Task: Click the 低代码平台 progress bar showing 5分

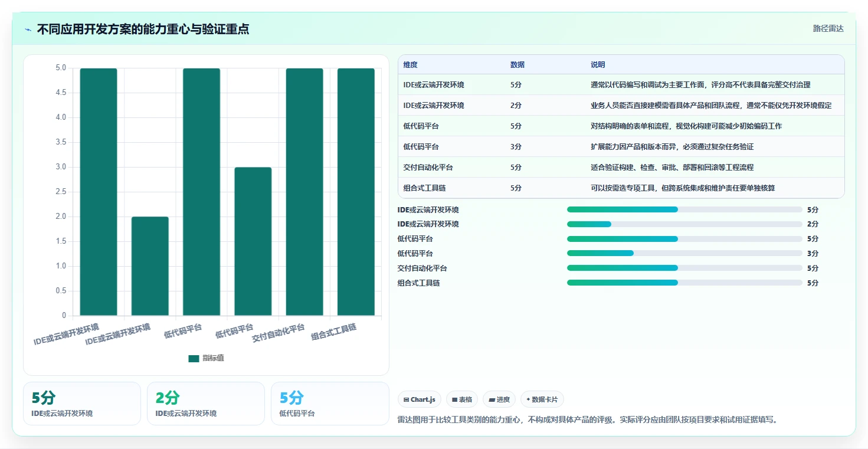Action: coord(684,239)
